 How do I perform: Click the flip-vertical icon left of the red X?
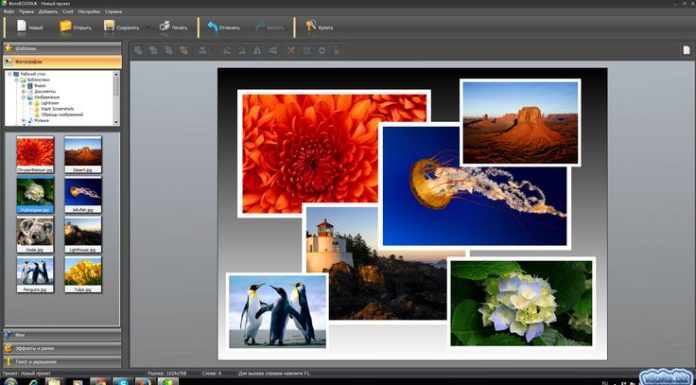pos(273,50)
